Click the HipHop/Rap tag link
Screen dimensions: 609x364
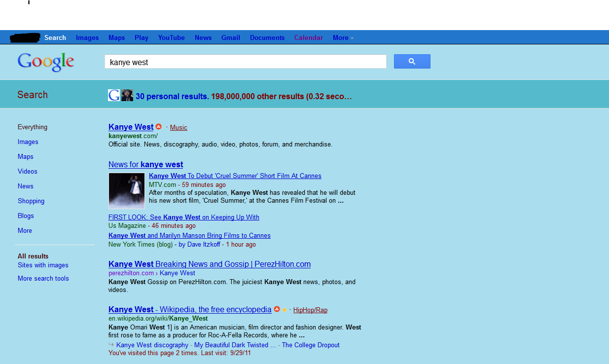(310, 310)
